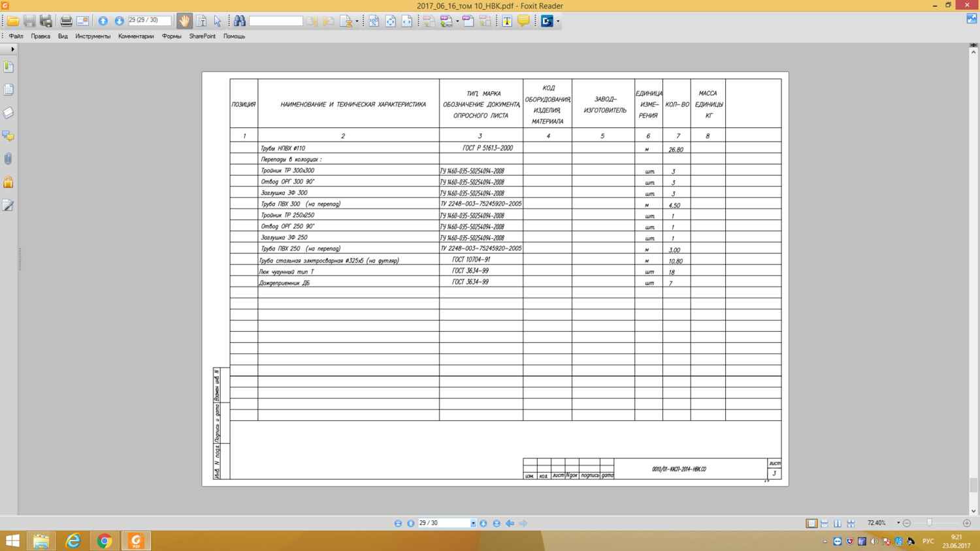Click the volume speaker tray icon

coord(874,541)
